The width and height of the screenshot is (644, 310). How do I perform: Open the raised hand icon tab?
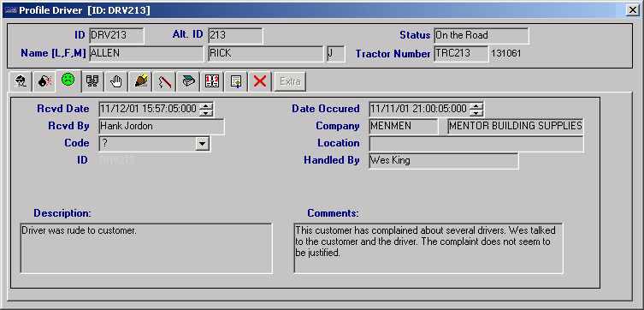point(116,81)
